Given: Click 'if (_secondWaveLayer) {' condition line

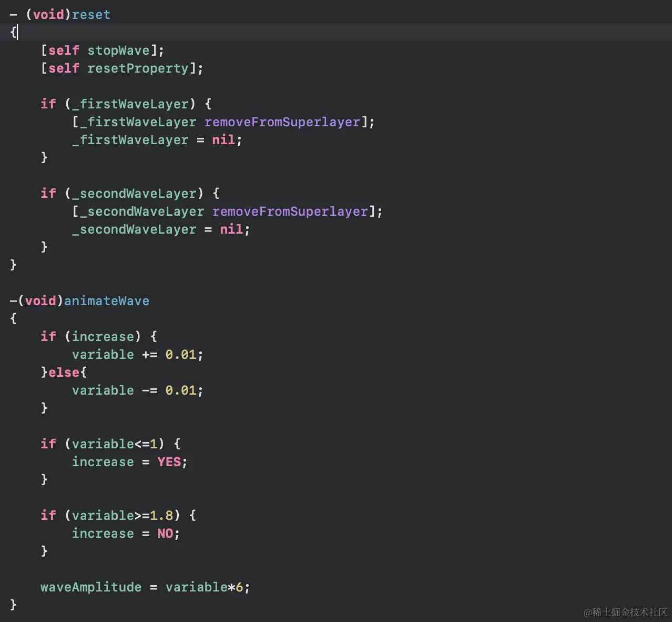Looking at the screenshot, I should pos(130,194).
